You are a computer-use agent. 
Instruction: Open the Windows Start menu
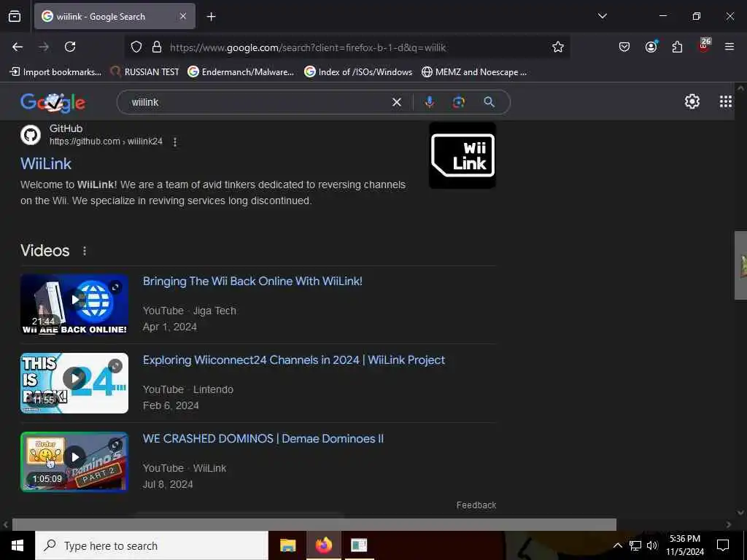pos(18,545)
